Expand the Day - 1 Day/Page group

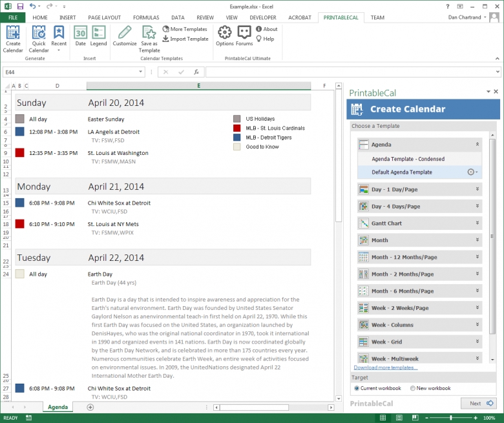(478, 189)
